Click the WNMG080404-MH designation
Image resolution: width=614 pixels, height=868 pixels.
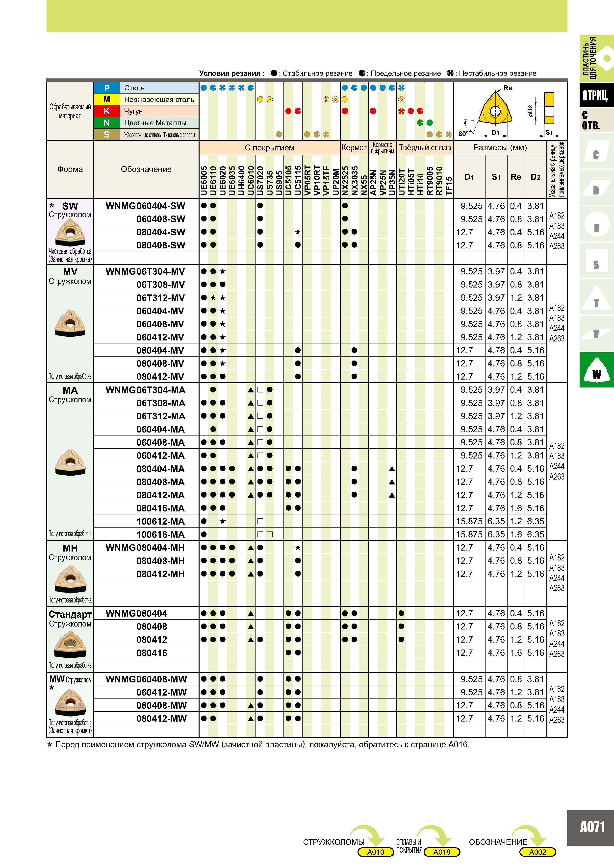coord(145,547)
